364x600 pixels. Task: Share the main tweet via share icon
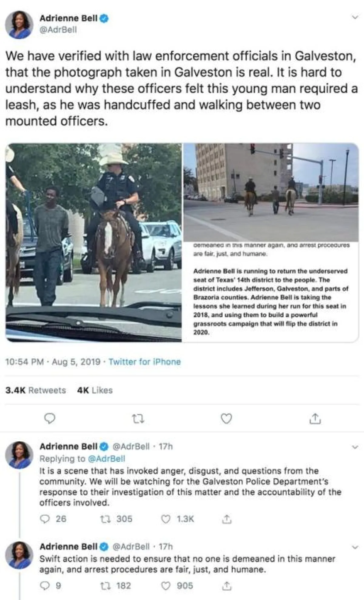click(315, 419)
